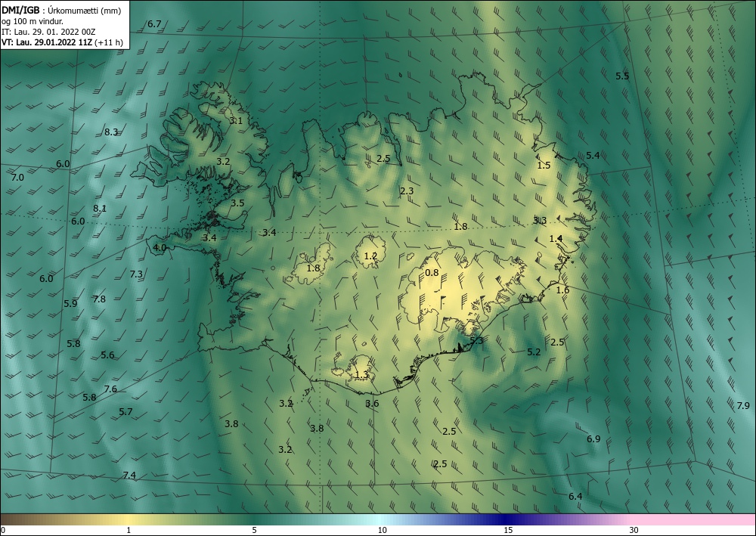Click the 7.4 map value
The height and width of the screenshot is (536, 756).
[129, 476]
